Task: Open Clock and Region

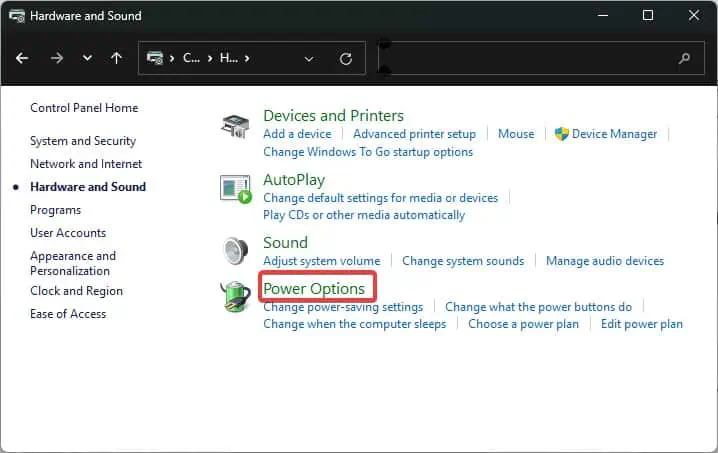Action: (76, 291)
